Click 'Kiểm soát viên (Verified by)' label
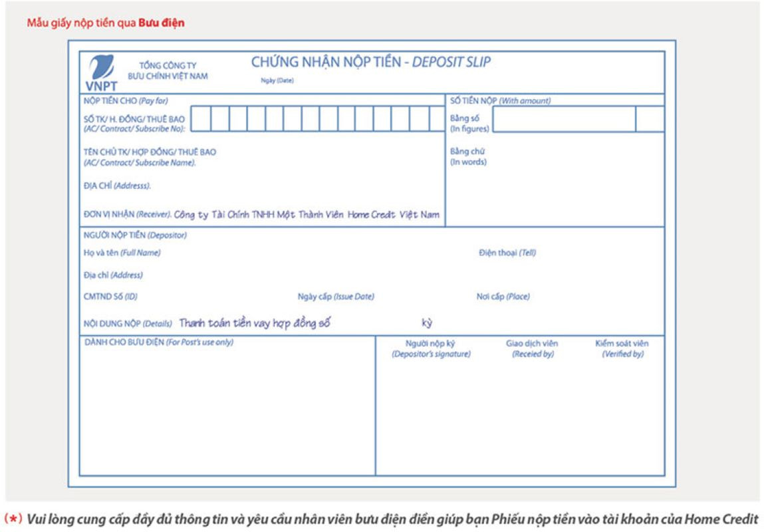The width and height of the screenshot is (764, 532). point(622,348)
